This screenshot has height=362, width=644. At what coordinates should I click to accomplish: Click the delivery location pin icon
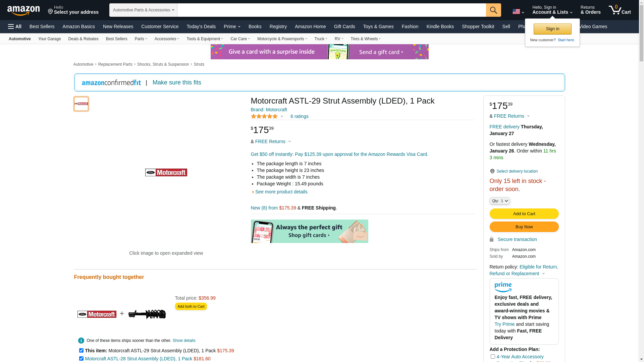tap(492, 171)
